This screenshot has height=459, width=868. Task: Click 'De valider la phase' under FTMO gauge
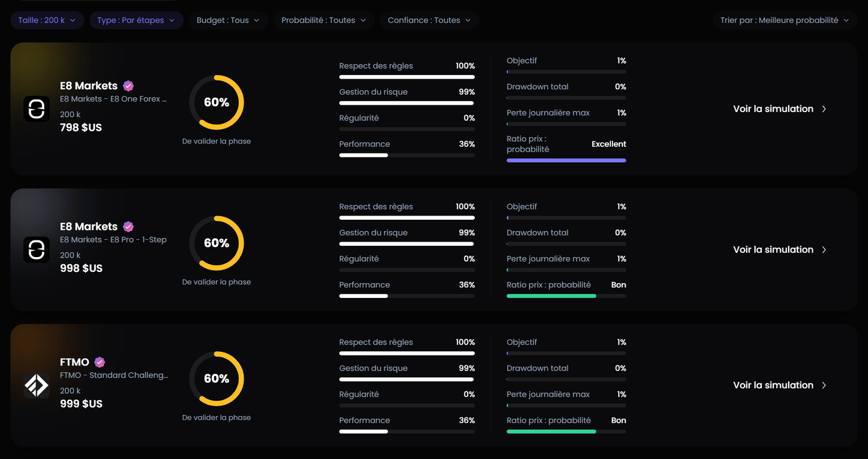(x=216, y=417)
